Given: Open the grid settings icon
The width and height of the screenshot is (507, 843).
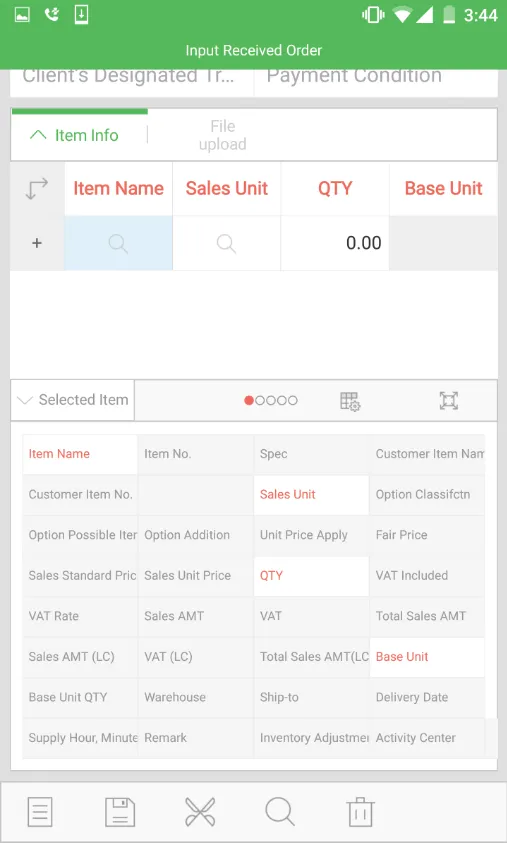Looking at the screenshot, I should tap(350, 401).
